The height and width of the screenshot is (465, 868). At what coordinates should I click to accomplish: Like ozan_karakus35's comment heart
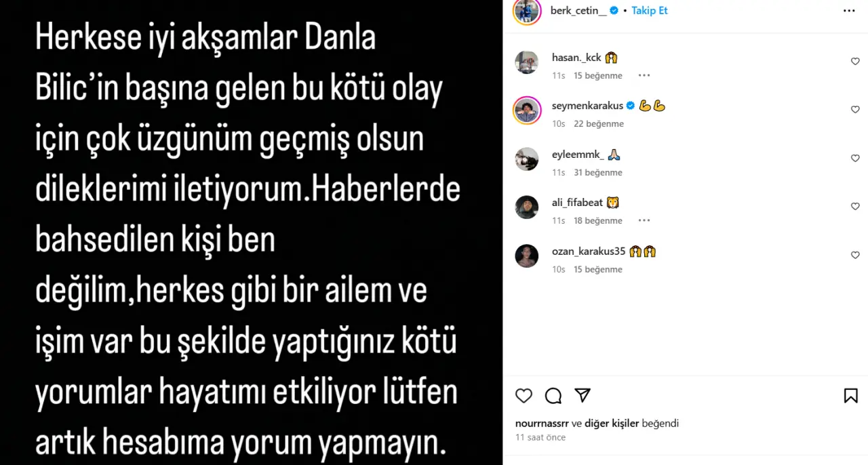pos(855,255)
